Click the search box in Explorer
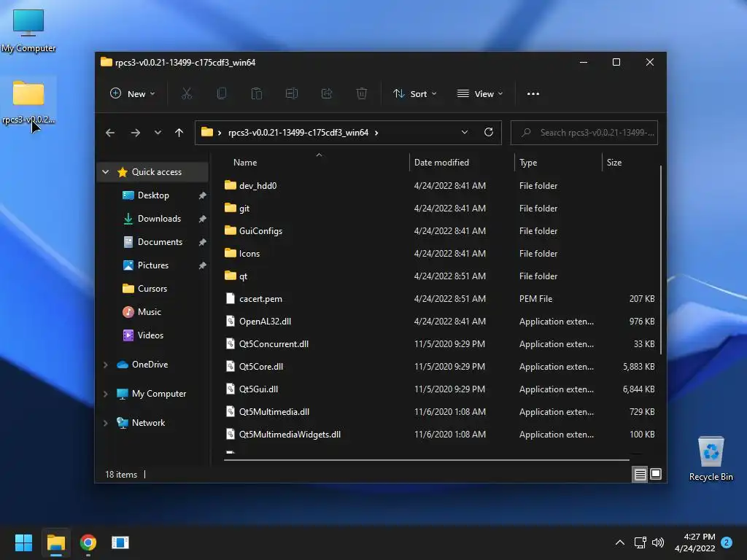747x560 pixels. click(584, 133)
